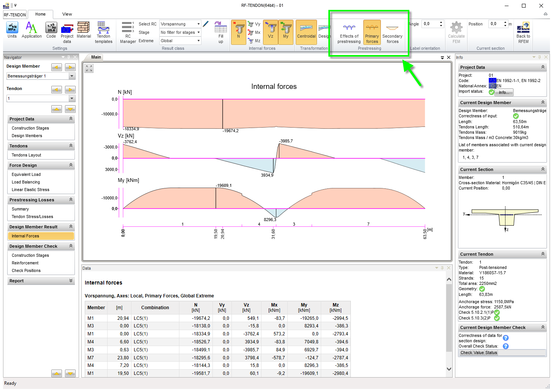
Task: Go to next Tendon arrow
Action: 70,90
